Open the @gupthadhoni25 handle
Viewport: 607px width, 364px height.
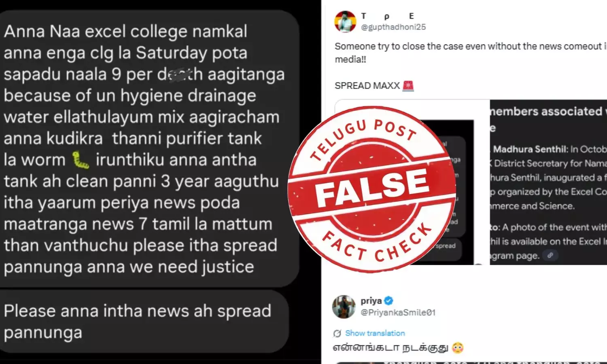coord(393,27)
